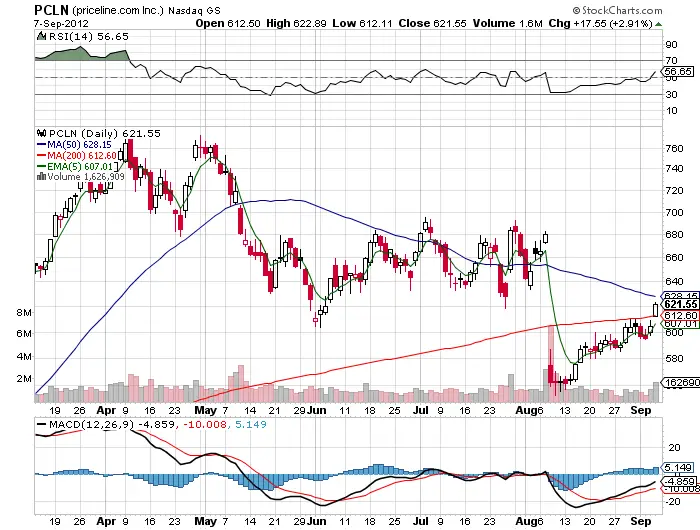
Task: Click the MA(50) 628.15 legend entry
Action: pyautogui.click(x=79, y=144)
